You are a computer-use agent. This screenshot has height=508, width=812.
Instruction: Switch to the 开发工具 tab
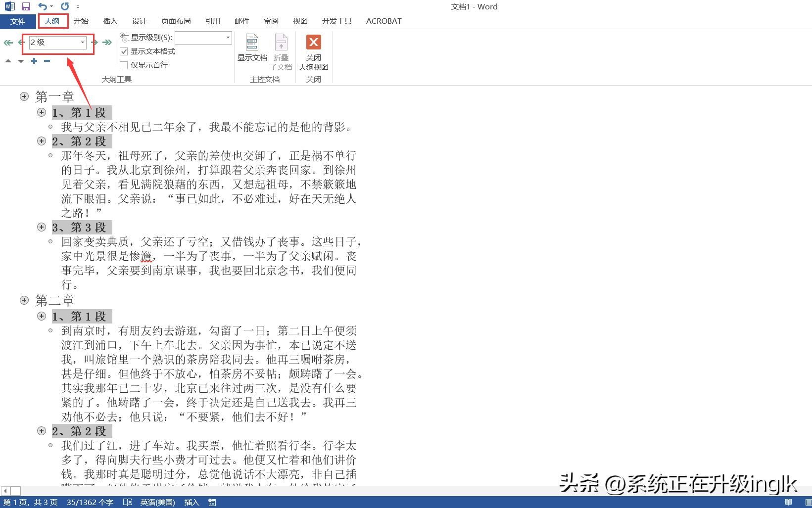(336, 21)
